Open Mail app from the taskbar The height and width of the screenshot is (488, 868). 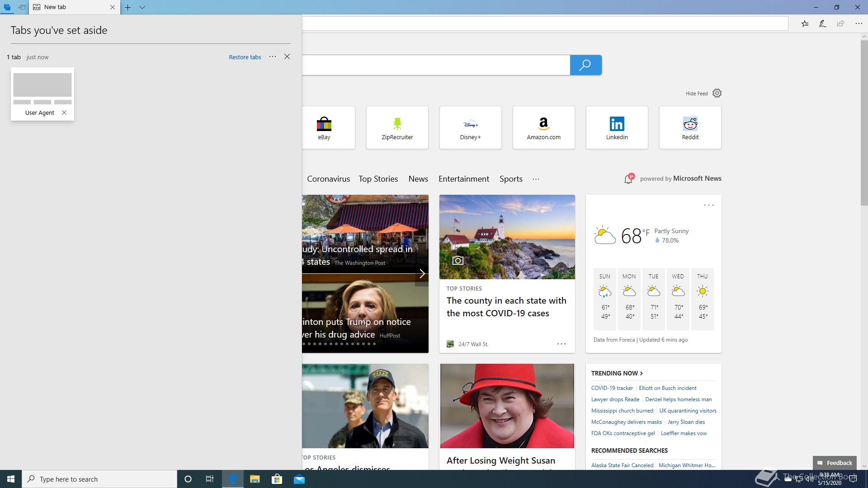point(299,479)
